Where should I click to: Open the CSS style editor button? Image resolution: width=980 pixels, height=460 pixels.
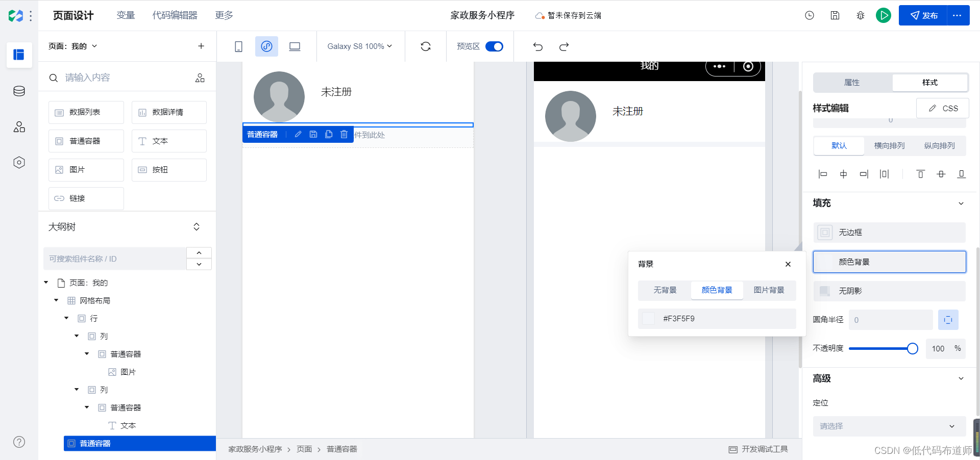(x=943, y=108)
